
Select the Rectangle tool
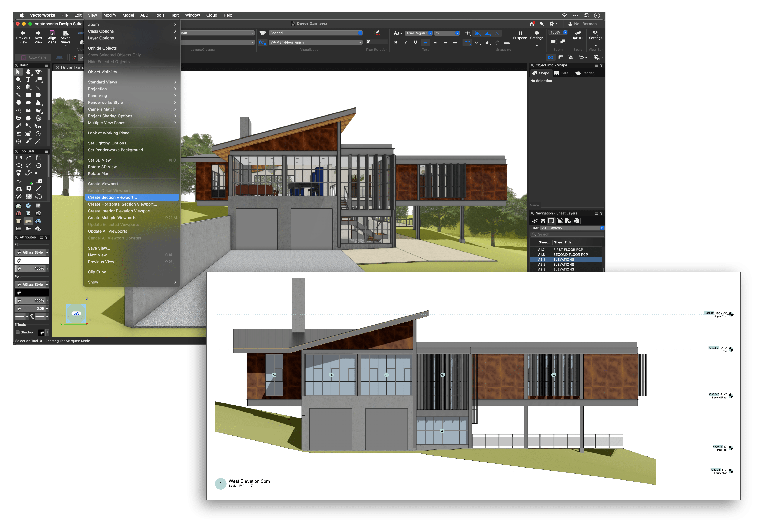(x=28, y=95)
